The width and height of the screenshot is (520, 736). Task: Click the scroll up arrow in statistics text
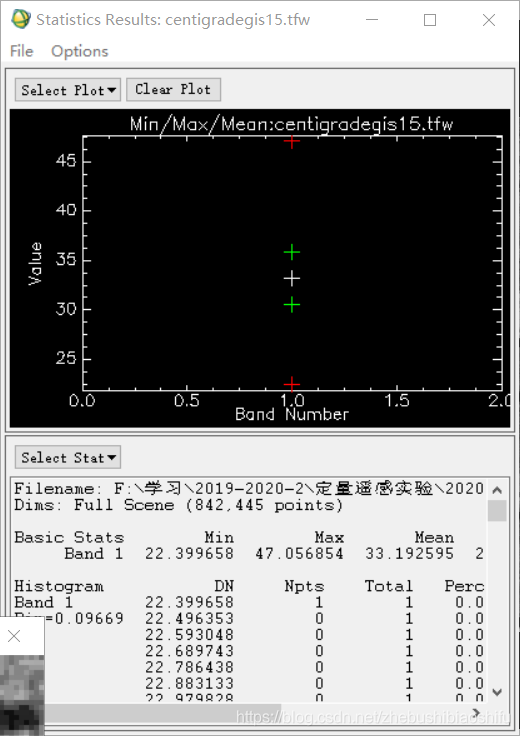pos(497,490)
